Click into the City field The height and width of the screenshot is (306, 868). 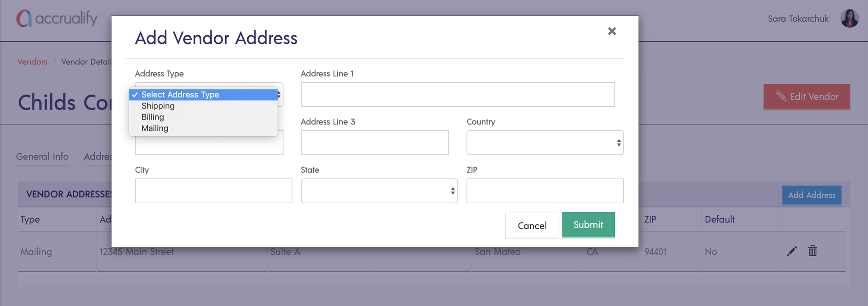pyautogui.click(x=213, y=191)
